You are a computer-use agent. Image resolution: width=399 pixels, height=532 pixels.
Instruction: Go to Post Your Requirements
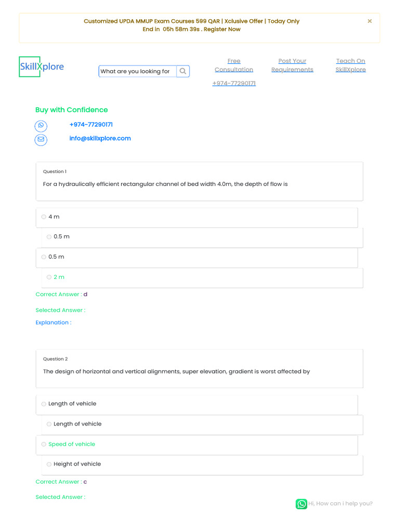pos(292,65)
